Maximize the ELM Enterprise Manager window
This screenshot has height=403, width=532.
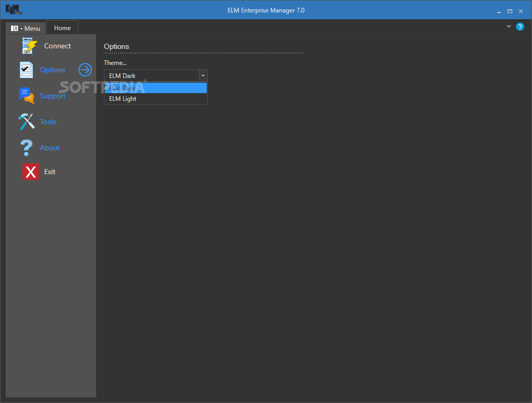click(510, 11)
